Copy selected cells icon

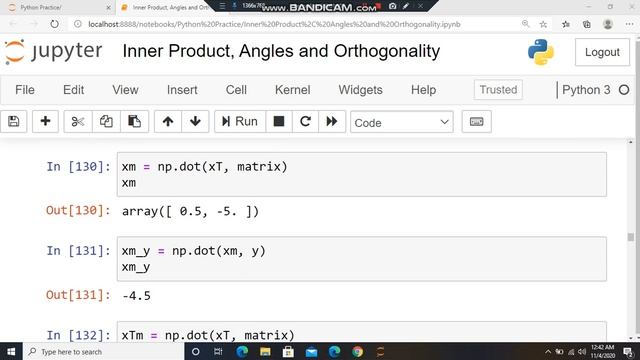[x=106, y=121]
